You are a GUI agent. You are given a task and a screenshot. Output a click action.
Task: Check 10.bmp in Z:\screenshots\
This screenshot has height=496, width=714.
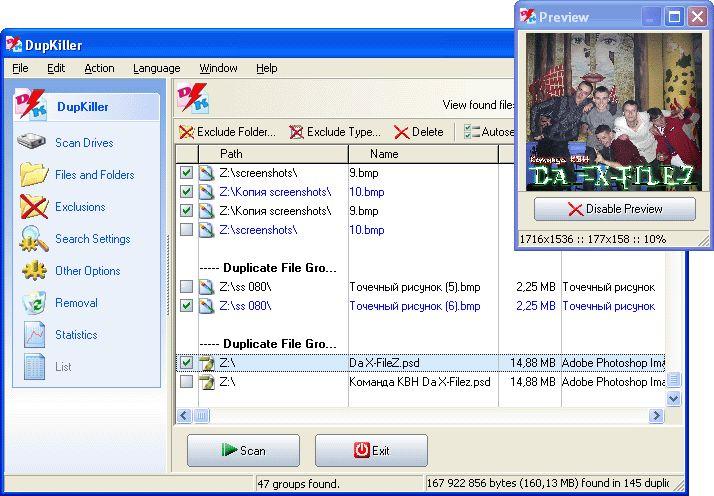pos(186,230)
